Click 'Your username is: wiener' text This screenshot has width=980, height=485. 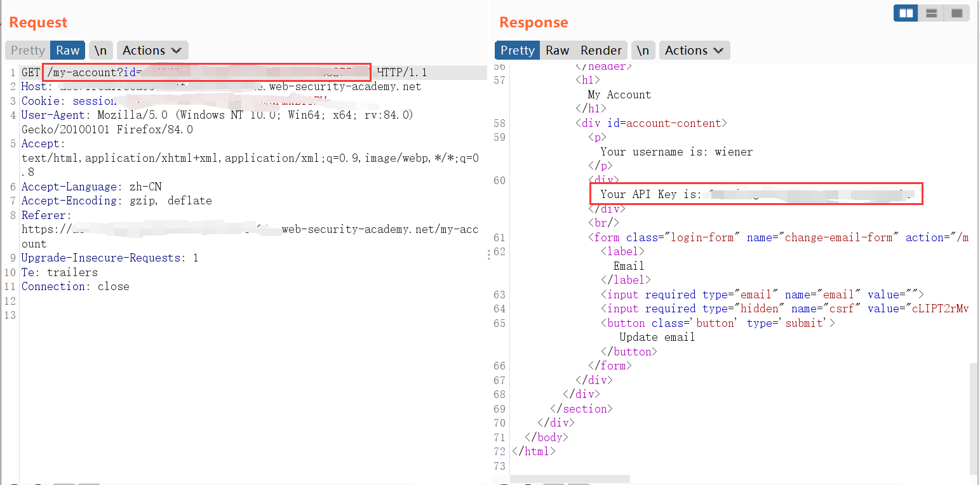tap(676, 152)
